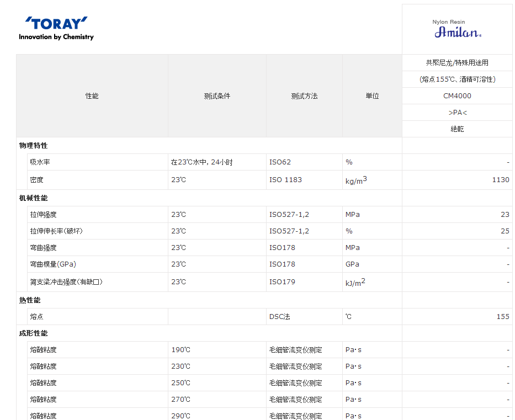Click the '>PA<' material code cell
Image resolution: width=515 pixels, height=420 pixels.
[x=457, y=112]
